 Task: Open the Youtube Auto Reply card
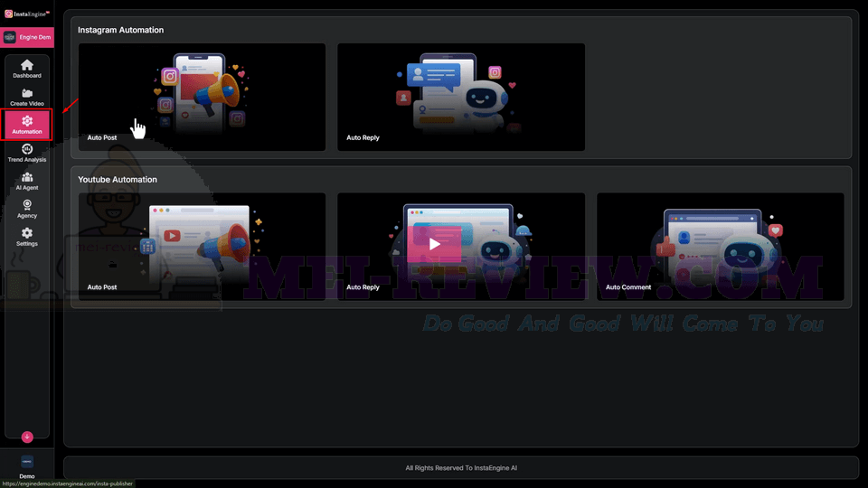(x=461, y=247)
